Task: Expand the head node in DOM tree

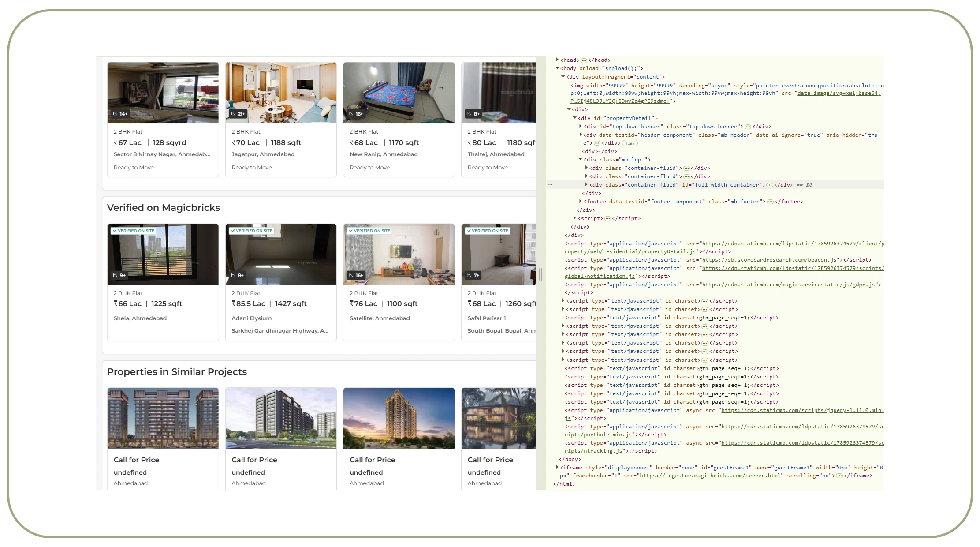Action: [x=557, y=60]
